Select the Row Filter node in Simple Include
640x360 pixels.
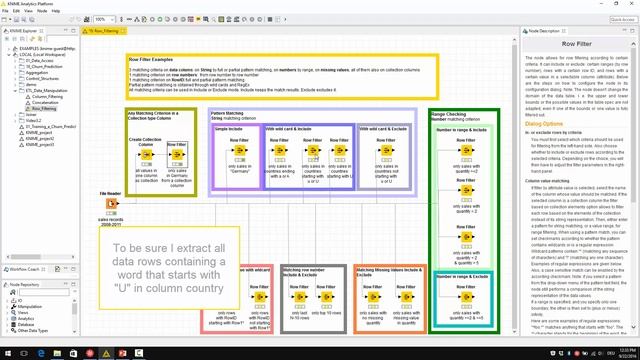[240, 151]
